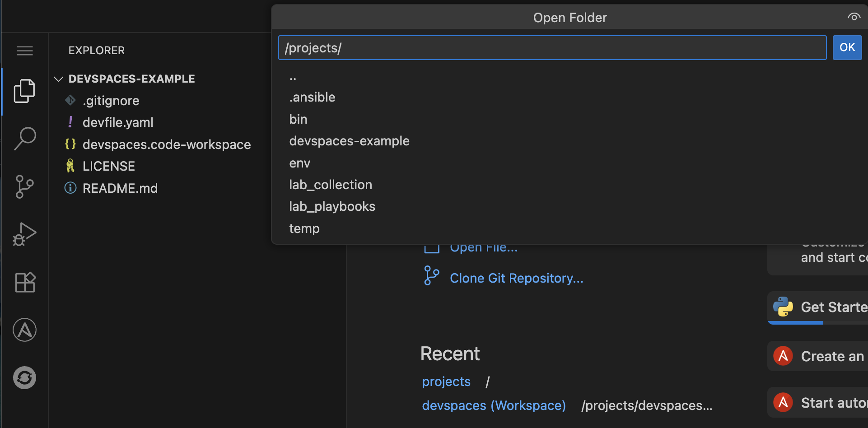Open the Explorer view in the activity bar
This screenshot has height=428, width=868.
[x=24, y=91]
